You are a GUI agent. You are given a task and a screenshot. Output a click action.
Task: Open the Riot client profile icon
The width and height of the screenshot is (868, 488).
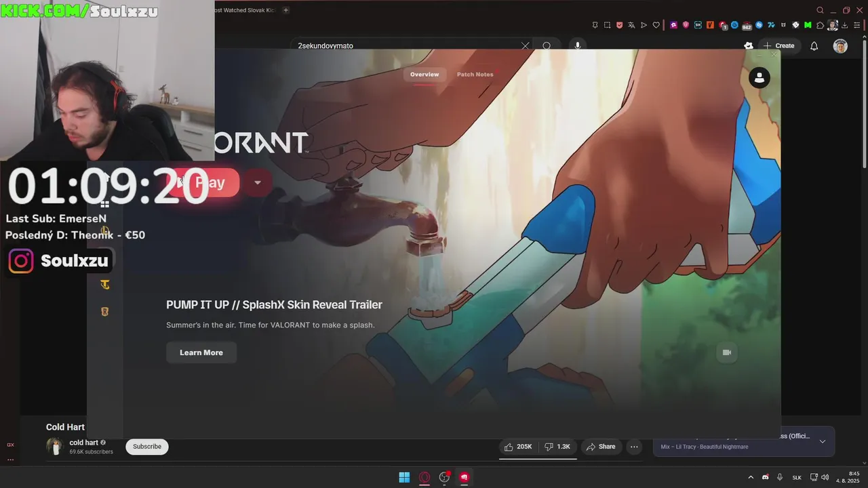[x=759, y=78]
